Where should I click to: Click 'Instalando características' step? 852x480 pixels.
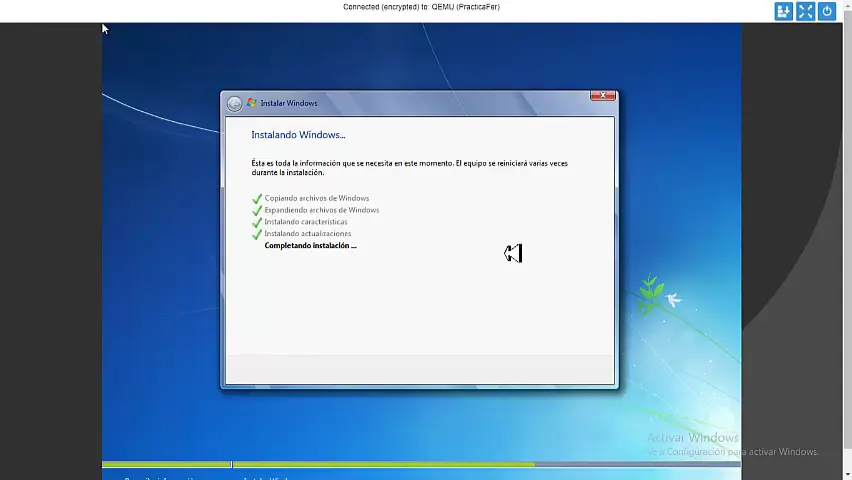[x=306, y=222]
